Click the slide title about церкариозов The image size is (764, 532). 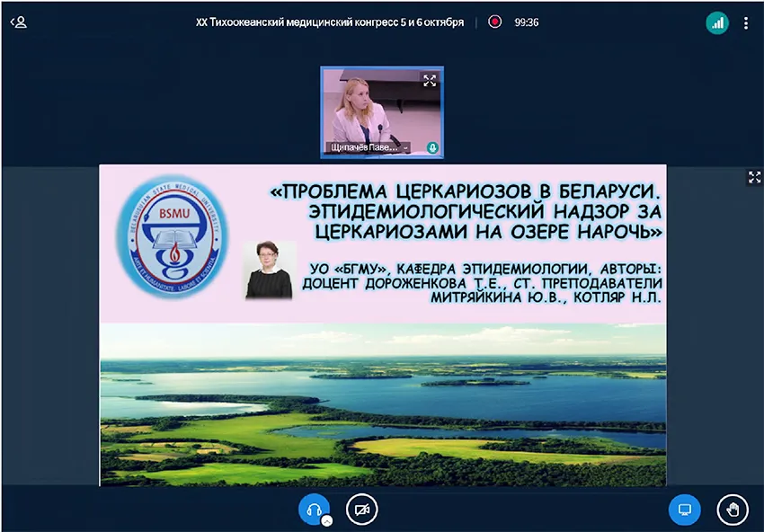pos(467,212)
